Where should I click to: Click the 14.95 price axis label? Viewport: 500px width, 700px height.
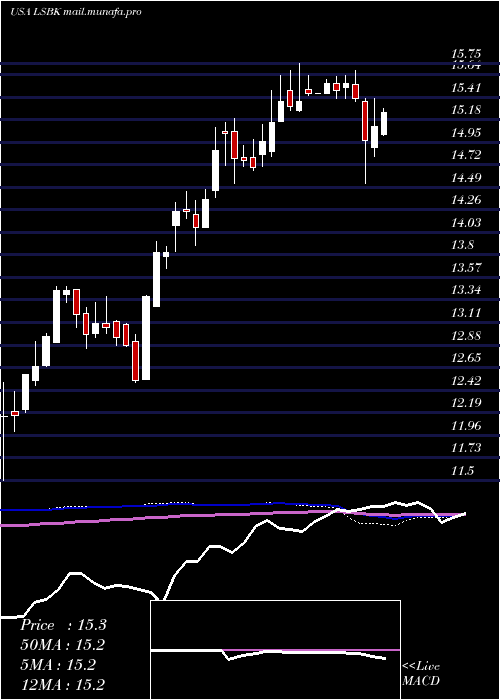pos(466,133)
